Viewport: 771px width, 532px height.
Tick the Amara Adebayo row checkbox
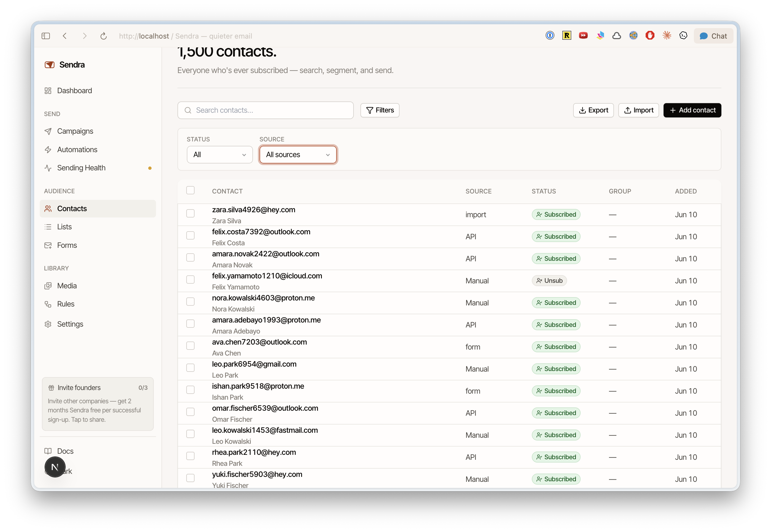(x=190, y=323)
